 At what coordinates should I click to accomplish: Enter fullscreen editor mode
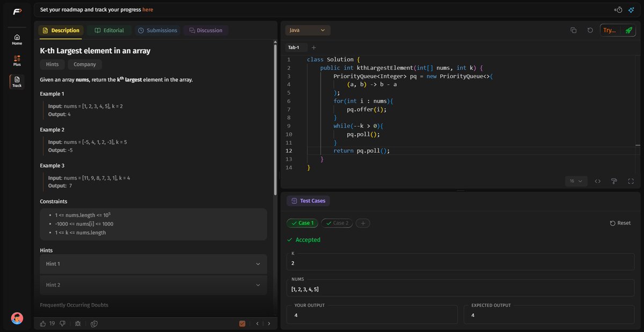631,181
